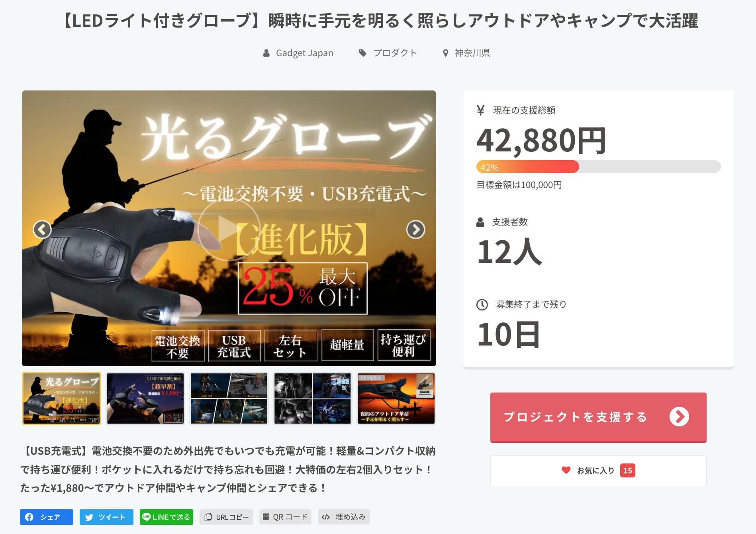This screenshot has width=756, height=534.
Task: Select the first glove thumbnail
Action: point(61,399)
